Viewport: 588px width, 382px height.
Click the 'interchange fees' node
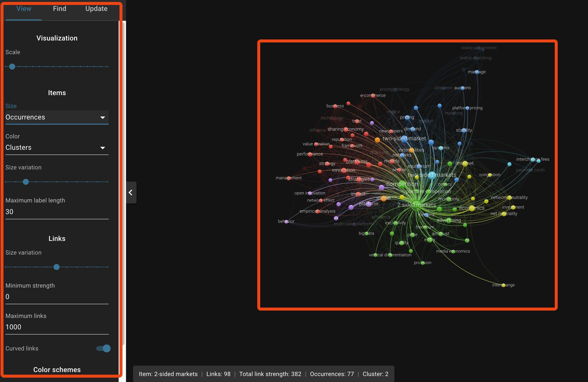pyautogui.click(x=533, y=159)
